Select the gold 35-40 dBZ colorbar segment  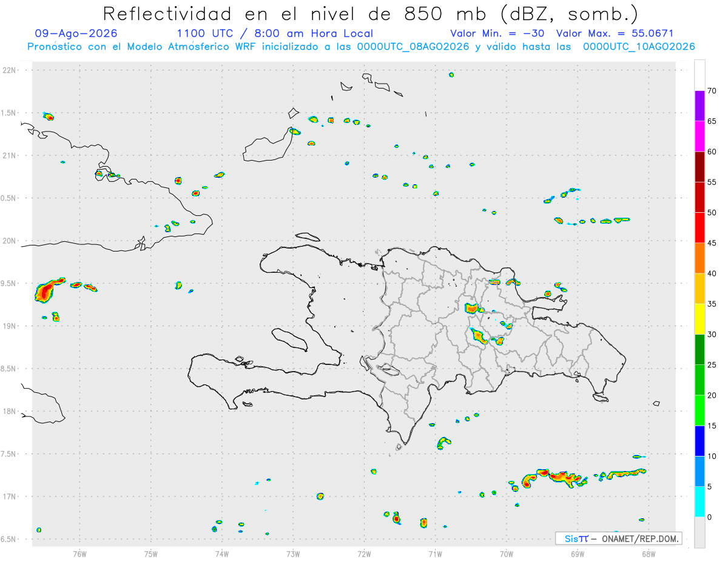[699, 289]
